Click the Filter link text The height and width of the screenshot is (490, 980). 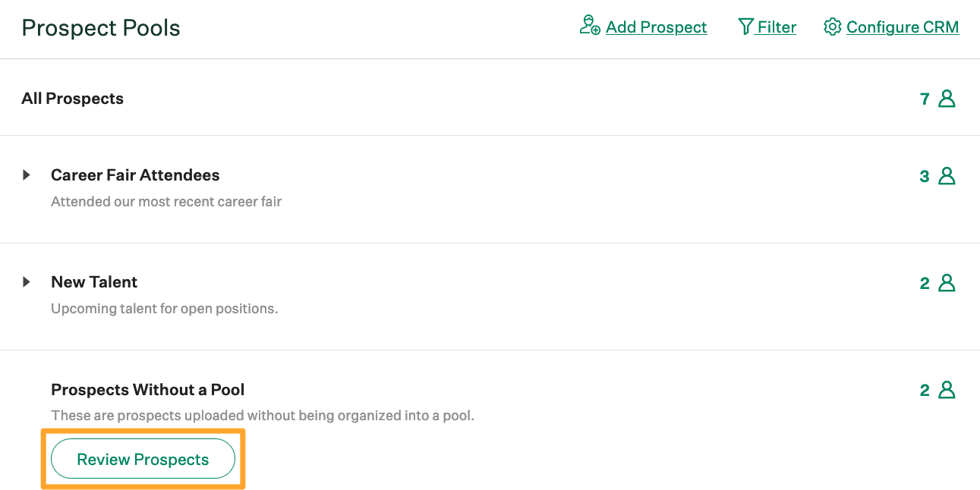(x=775, y=27)
